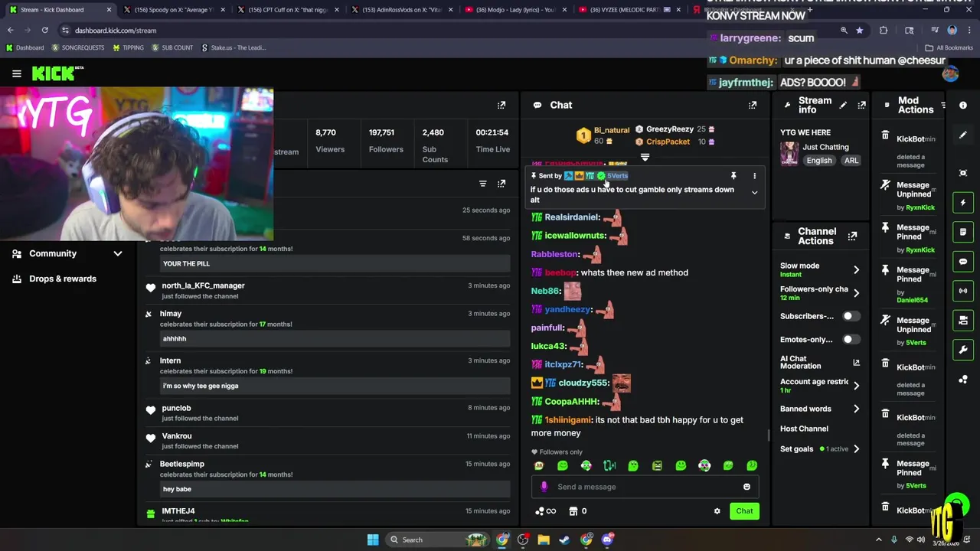The image size is (980, 551).
Task: Click the channel points infinity icon
Action: (x=545, y=511)
